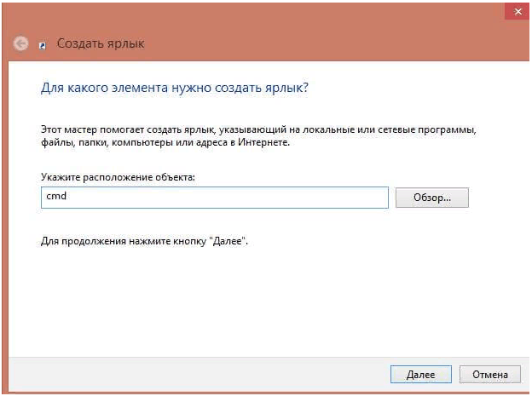
Task: Click the Для продолжения нажмите кнопку hint
Action: click(144, 241)
